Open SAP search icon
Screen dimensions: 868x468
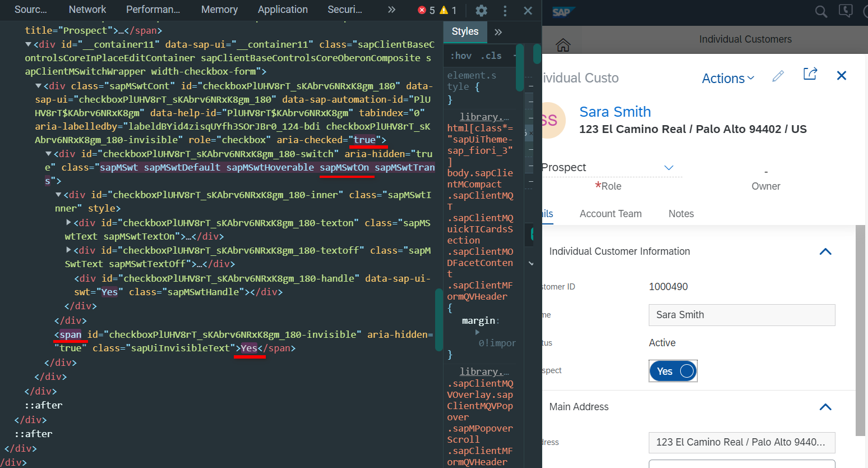click(821, 12)
